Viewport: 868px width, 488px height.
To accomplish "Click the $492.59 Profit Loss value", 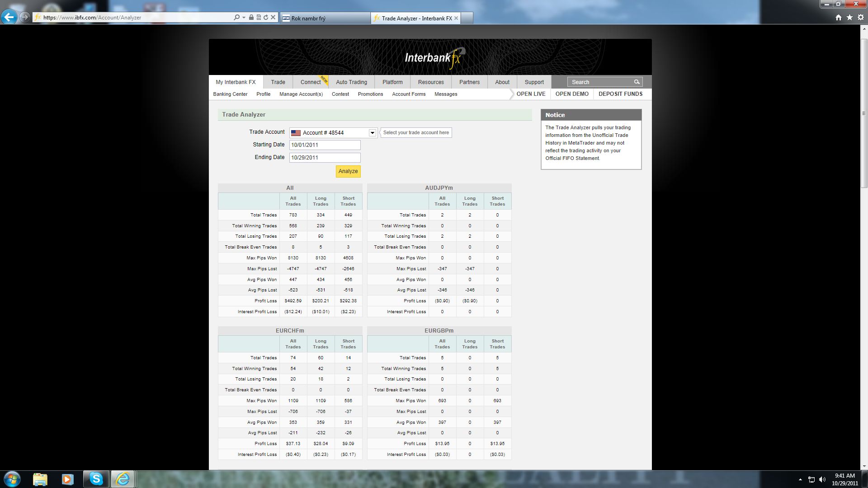I will (293, 301).
